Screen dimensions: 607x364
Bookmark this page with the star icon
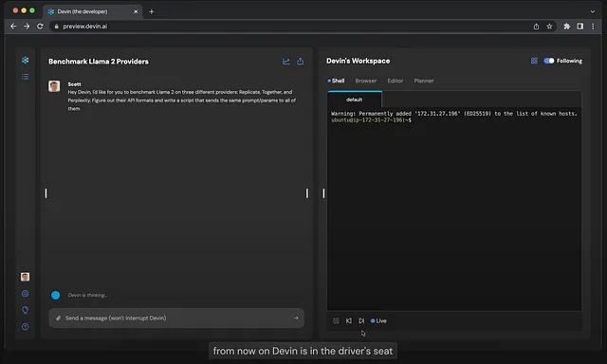549,27
